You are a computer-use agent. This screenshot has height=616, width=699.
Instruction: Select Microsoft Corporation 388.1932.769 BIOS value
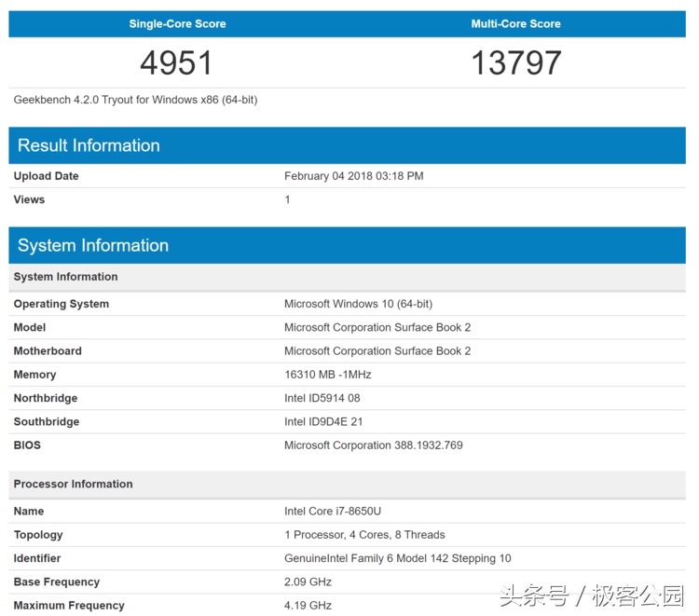[x=374, y=445]
